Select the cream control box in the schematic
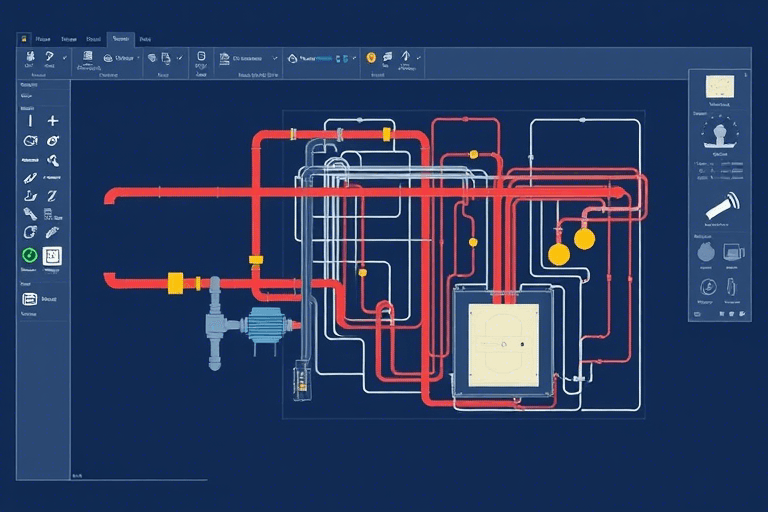 tap(501, 347)
